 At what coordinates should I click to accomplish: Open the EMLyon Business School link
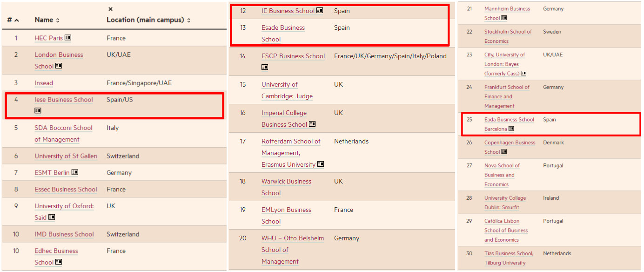tap(286, 215)
